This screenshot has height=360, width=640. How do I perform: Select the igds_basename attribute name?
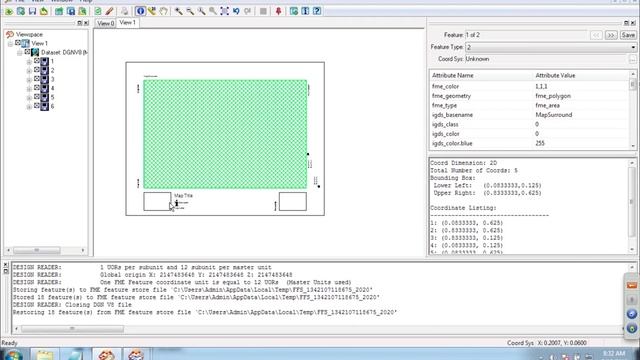[452, 115]
